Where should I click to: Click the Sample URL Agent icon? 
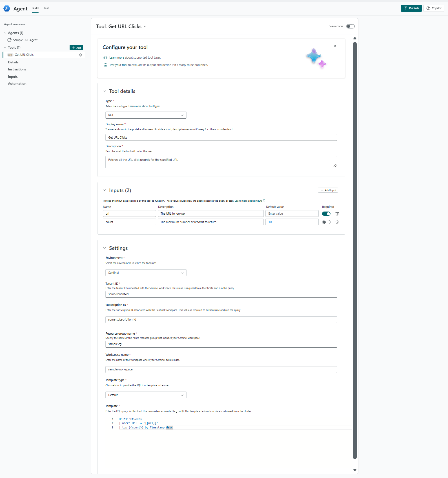tap(10, 40)
